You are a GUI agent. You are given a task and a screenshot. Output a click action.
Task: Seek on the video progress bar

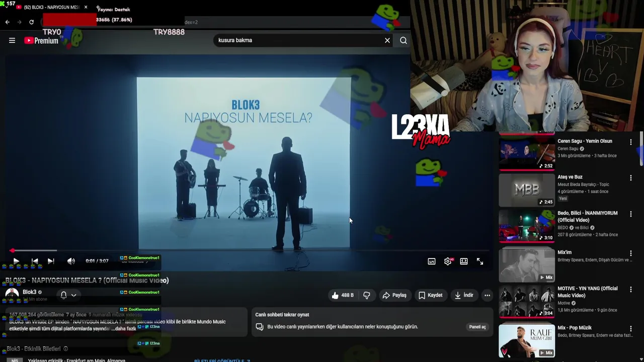[x=249, y=250]
